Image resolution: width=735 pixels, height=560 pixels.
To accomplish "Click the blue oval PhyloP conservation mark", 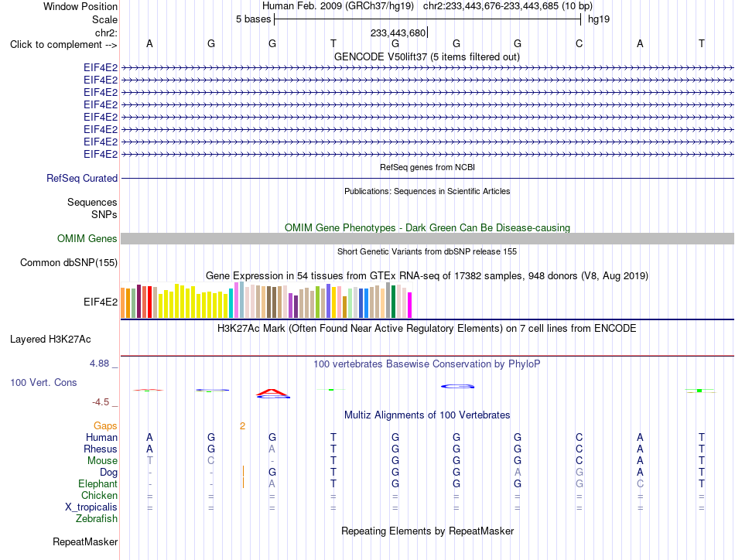I will (x=457, y=386).
